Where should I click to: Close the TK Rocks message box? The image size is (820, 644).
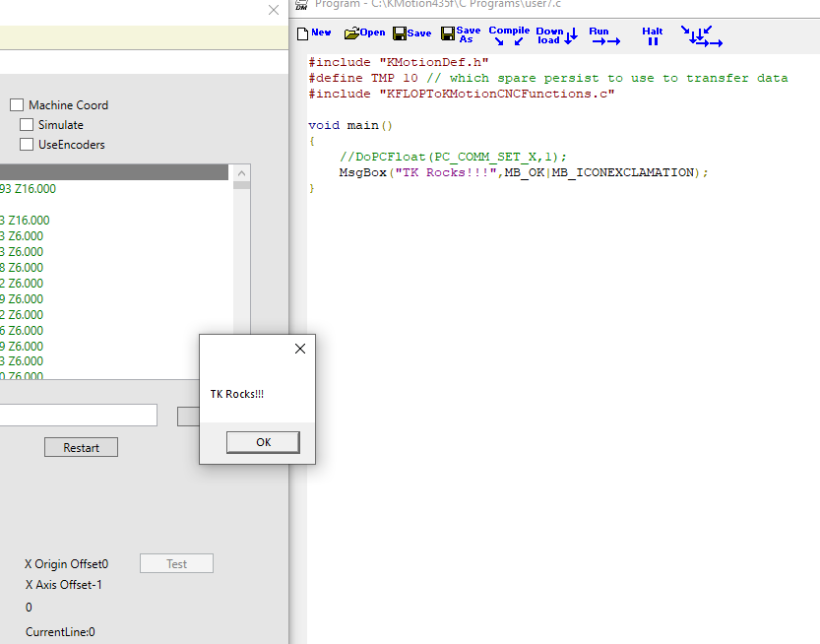[x=300, y=349]
